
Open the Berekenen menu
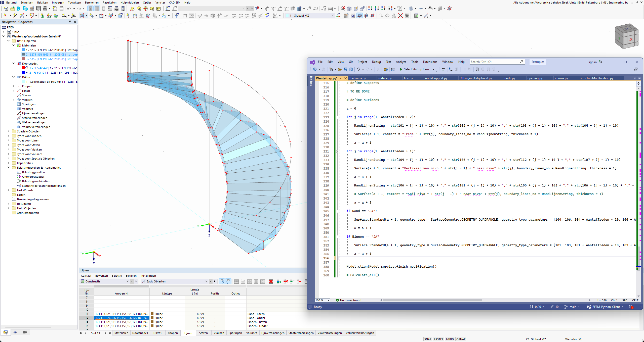(x=92, y=3)
